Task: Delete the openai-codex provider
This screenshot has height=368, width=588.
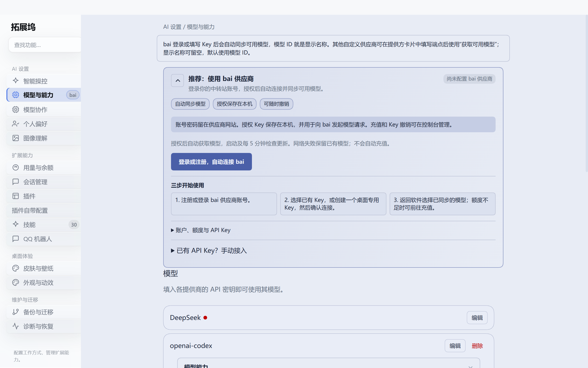Action: tap(477, 346)
